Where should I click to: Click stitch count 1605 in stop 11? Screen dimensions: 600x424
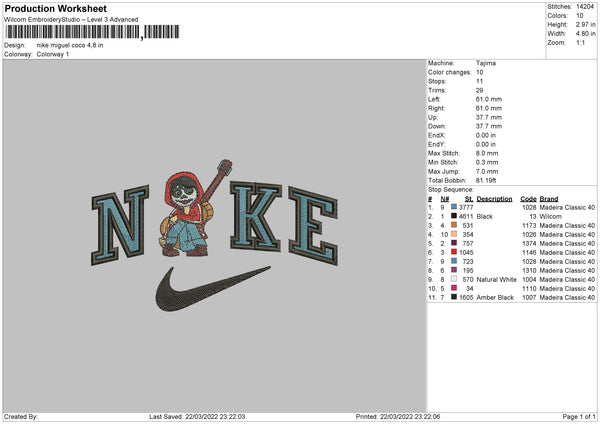coord(466,297)
